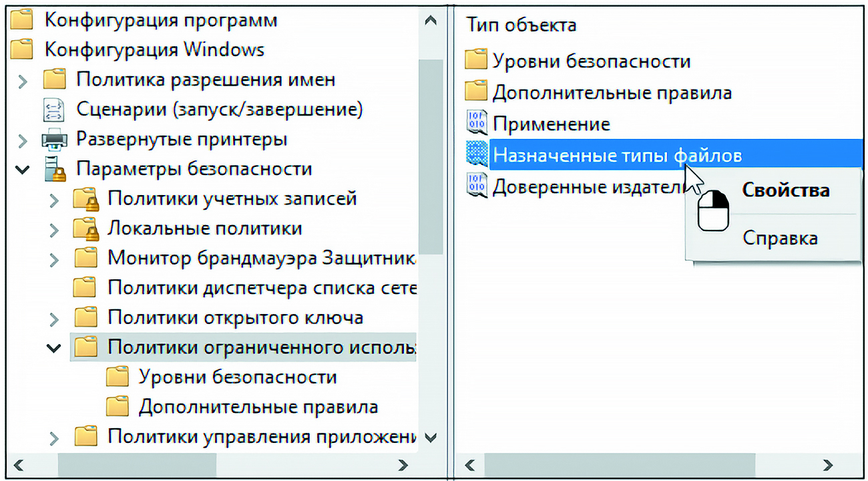The width and height of the screenshot is (868, 481).
Task: Expand the Политика разрешения имен node
Action: click(23, 82)
